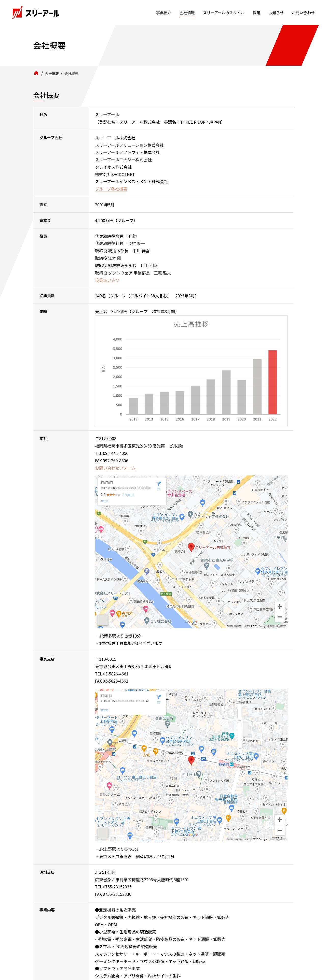The height and width of the screenshot is (980, 327).
Task: Open the 事業紹介 menu item
Action: click(164, 13)
